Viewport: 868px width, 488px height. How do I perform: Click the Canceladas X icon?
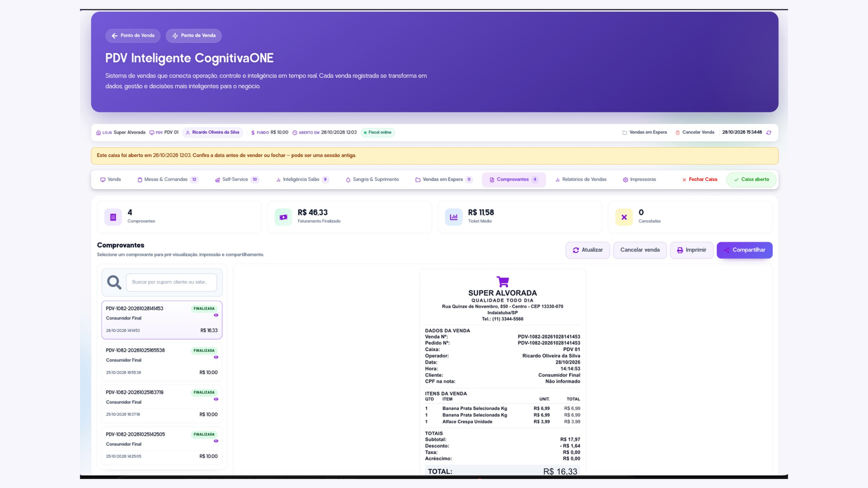pyautogui.click(x=624, y=217)
